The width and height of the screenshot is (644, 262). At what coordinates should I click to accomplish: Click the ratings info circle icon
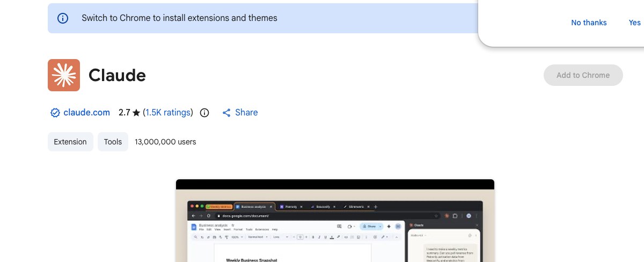click(x=204, y=113)
